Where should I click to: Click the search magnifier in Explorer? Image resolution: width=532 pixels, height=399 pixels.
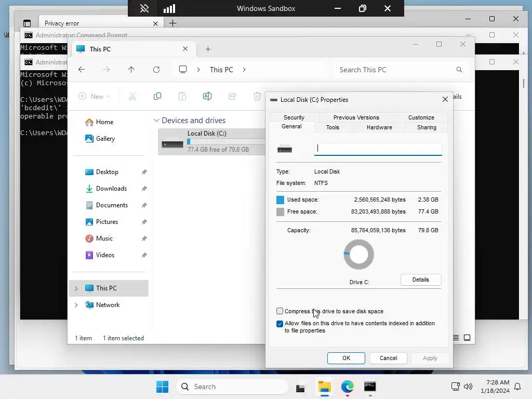tap(459, 70)
